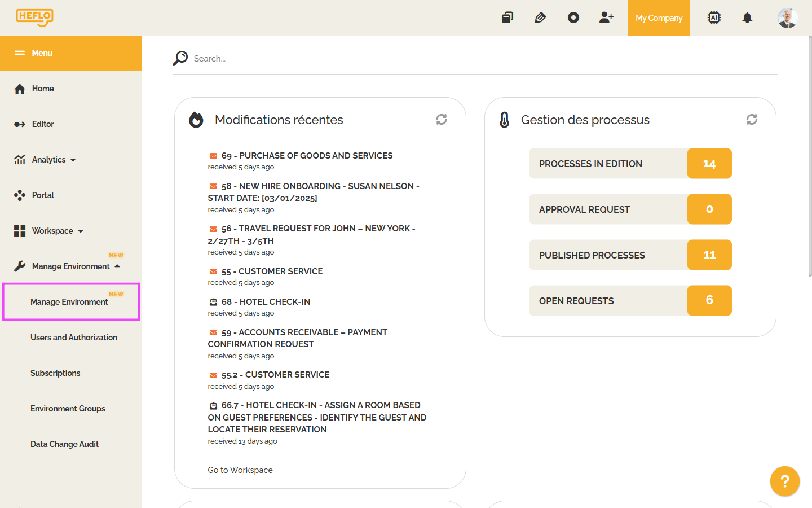Click the Workspace grid icon
812x508 pixels.
20,231
